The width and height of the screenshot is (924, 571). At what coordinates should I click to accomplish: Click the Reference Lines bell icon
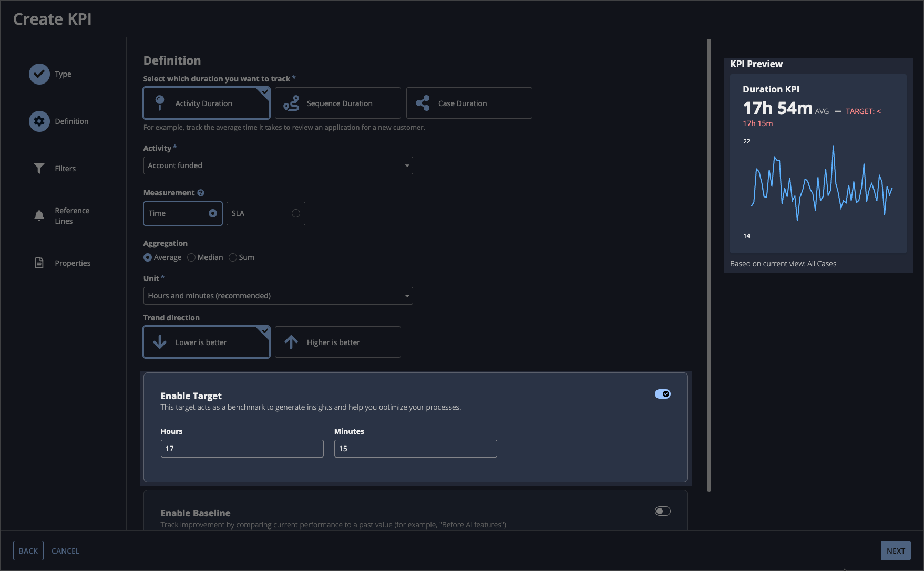(39, 215)
